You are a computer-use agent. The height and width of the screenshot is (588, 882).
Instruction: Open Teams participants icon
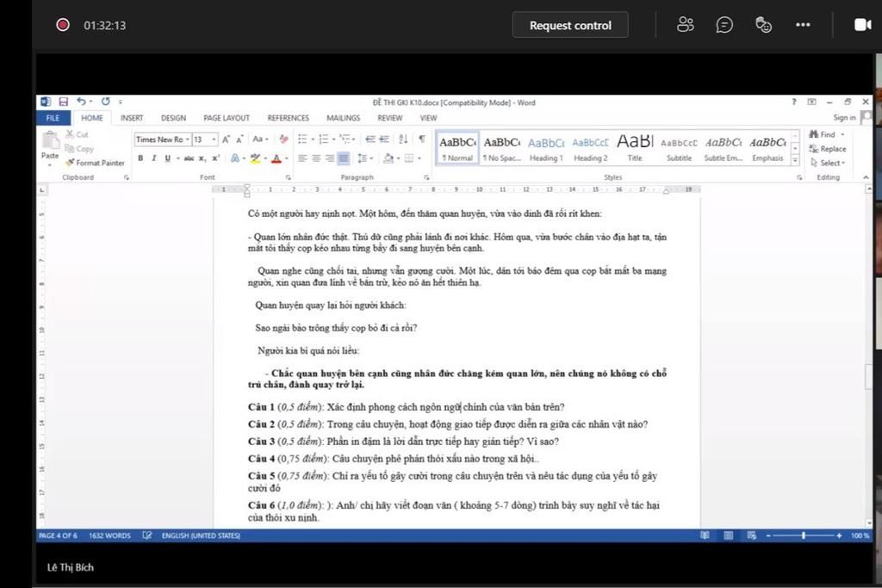pyautogui.click(x=685, y=25)
